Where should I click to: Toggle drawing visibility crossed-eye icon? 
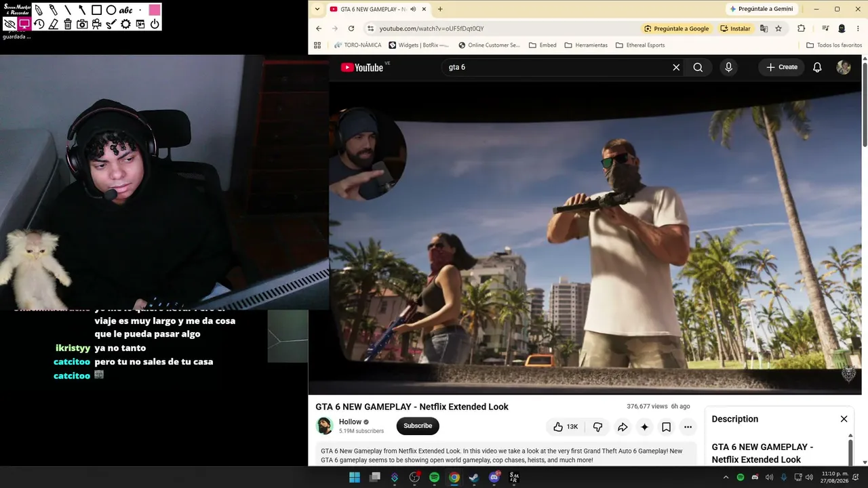coord(9,24)
